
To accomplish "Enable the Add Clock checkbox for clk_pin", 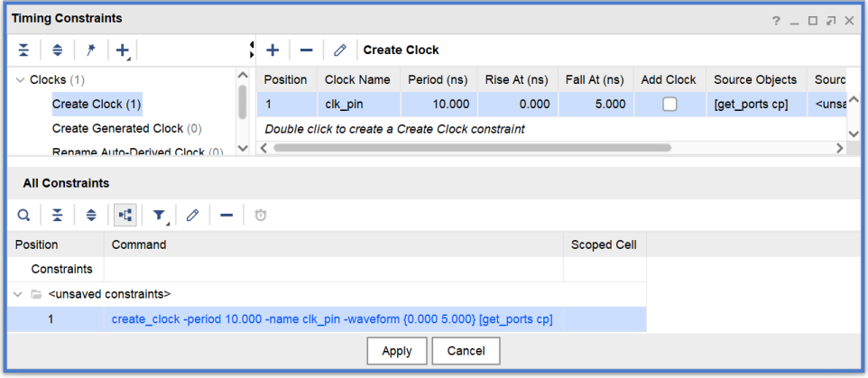I will (669, 105).
